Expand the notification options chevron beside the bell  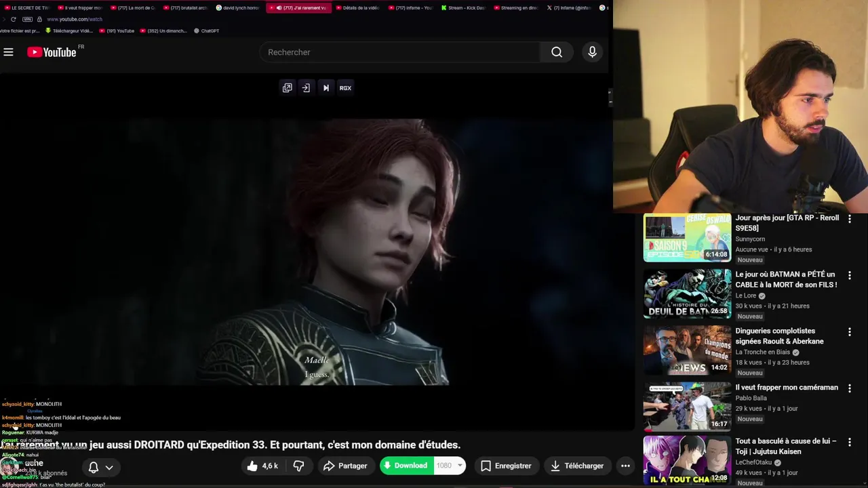click(109, 467)
